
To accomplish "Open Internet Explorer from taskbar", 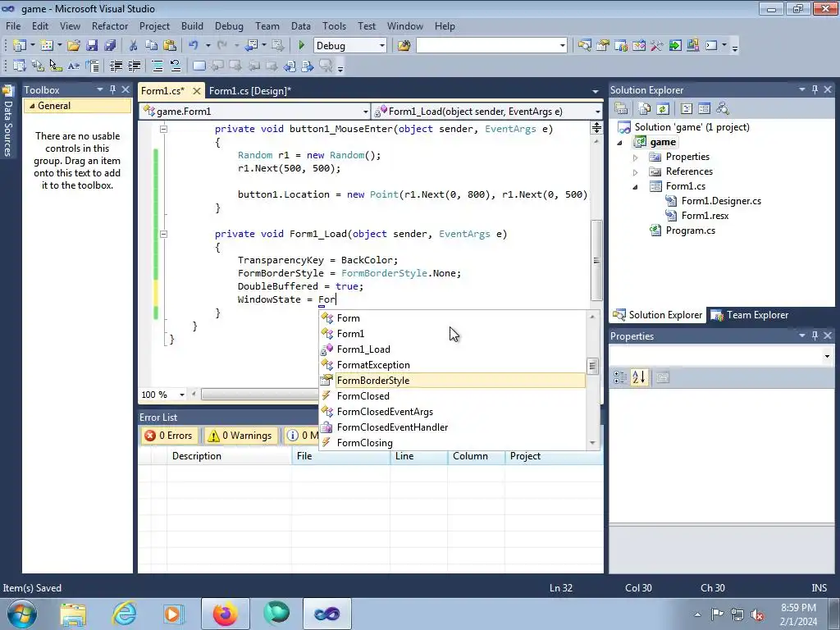I will (x=125, y=614).
